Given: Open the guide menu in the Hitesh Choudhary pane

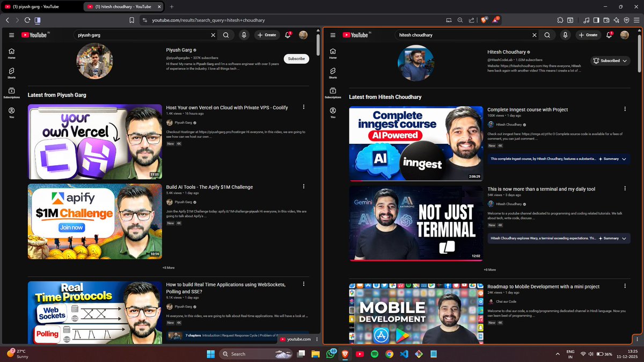Looking at the screenshot, I should (x=333, y=35).
